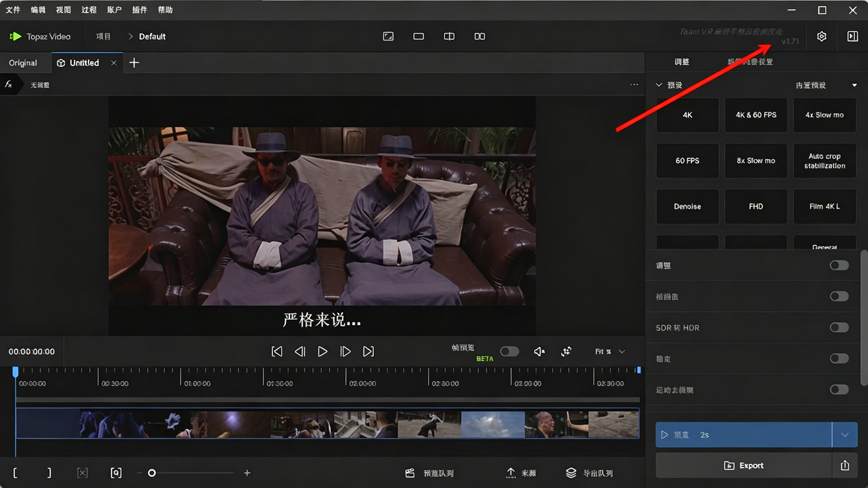868x488 pixels.
Task: Select the split view layout icon
Action: pyautogui.click(x=449, y=36)
